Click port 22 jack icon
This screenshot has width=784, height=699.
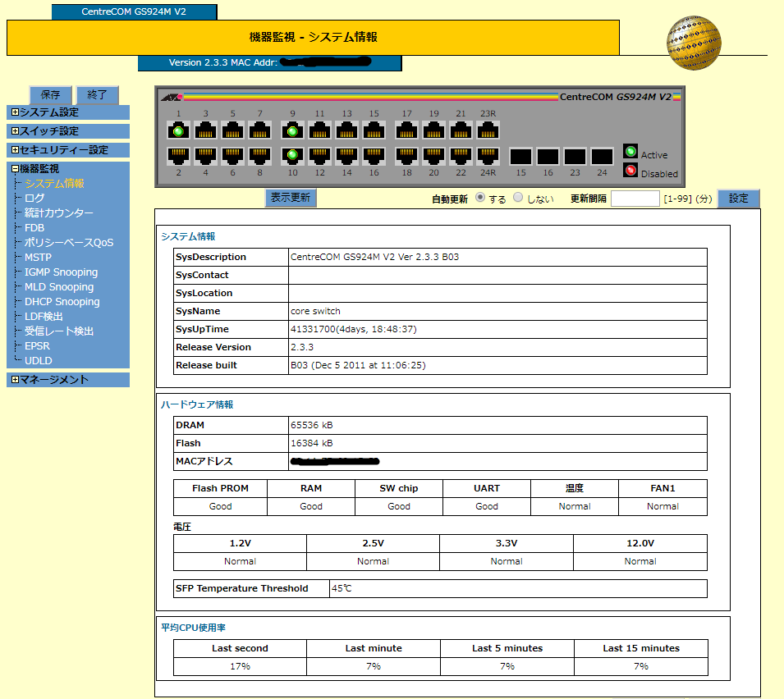[x=461, y=156]
